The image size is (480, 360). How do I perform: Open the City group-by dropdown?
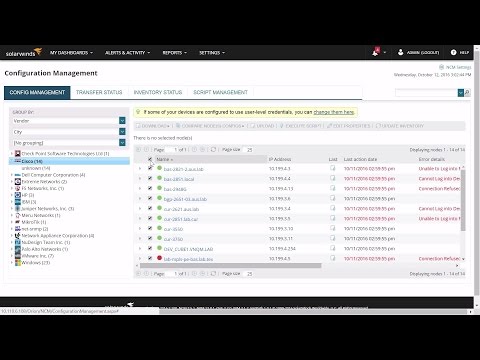122,132
